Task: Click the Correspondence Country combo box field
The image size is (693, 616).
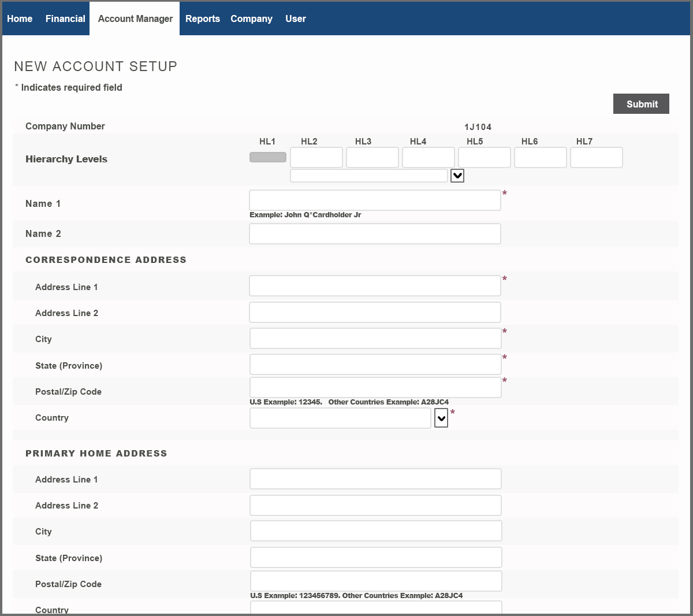Action: point(340,418)
